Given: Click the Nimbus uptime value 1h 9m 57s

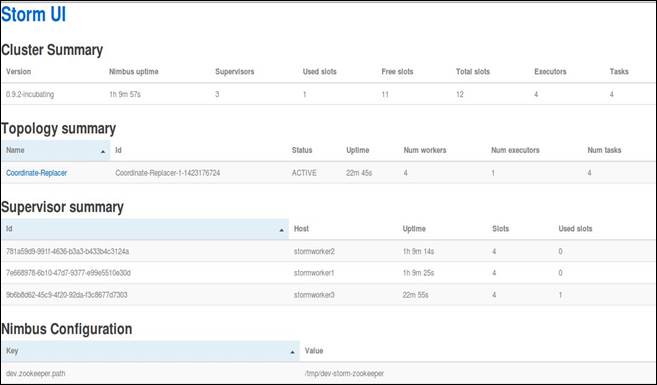Looking at the screenshot, I should point(125,94).
